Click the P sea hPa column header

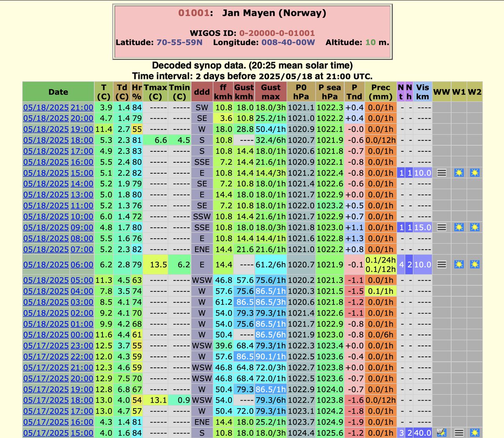tap(330, 92)
